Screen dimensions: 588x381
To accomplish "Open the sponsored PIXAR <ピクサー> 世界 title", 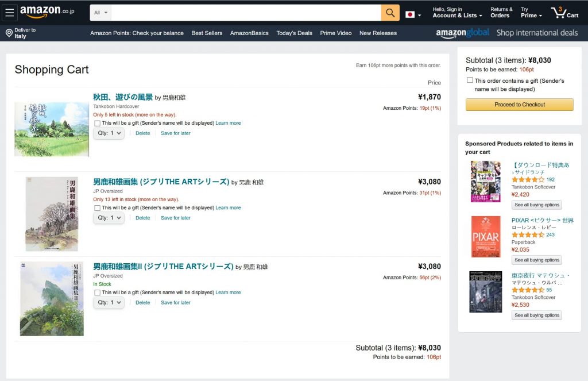I will click(x=542, y=220).
